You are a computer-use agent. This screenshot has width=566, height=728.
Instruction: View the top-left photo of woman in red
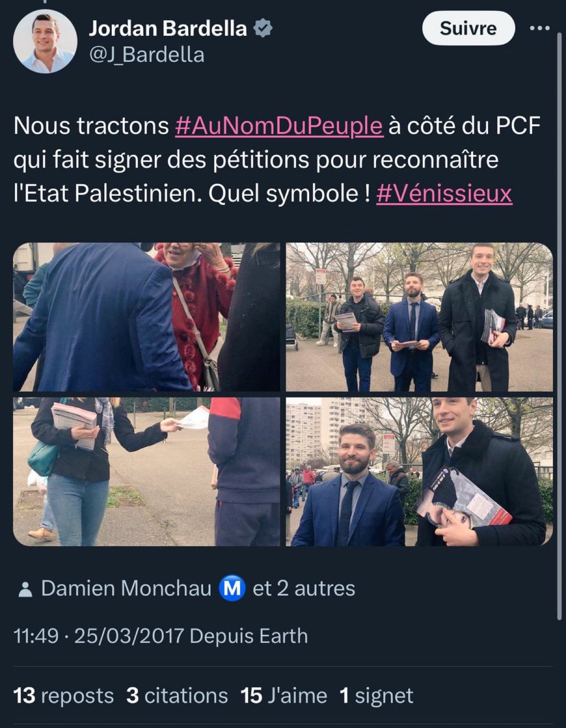pyautogui.click(x=147, y=317)
